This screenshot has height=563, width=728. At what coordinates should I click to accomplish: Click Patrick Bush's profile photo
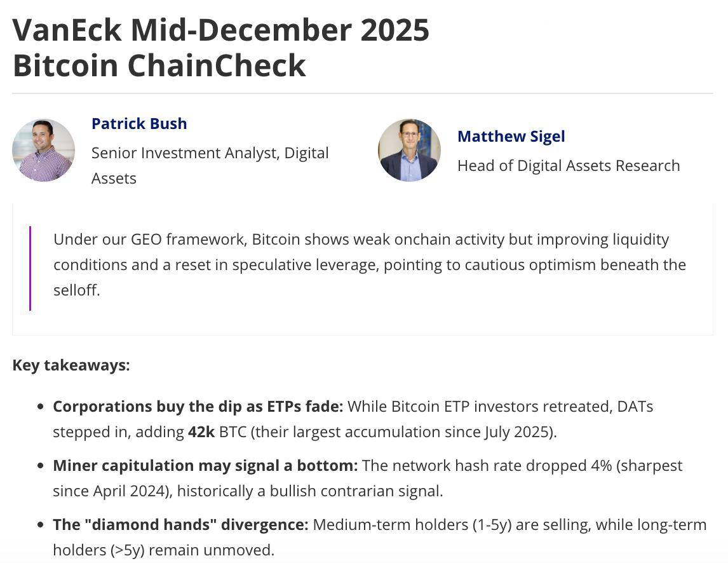[43, 150]
